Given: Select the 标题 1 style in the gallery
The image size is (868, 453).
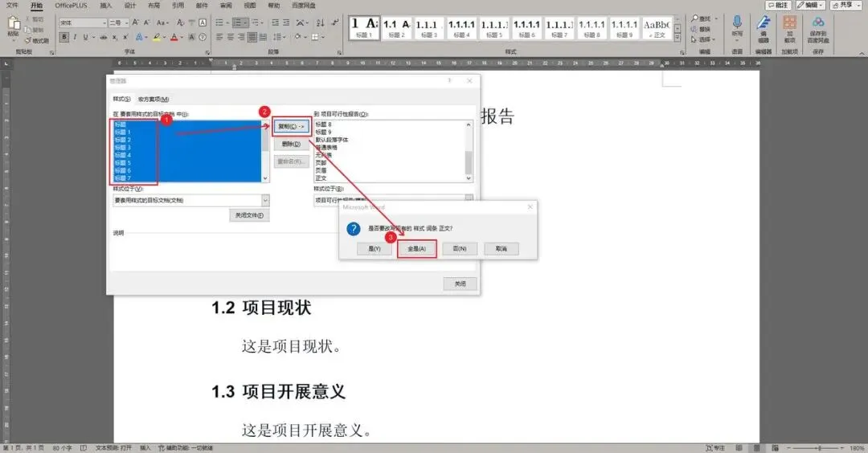Looking at the screenshot, I should 364,27.
